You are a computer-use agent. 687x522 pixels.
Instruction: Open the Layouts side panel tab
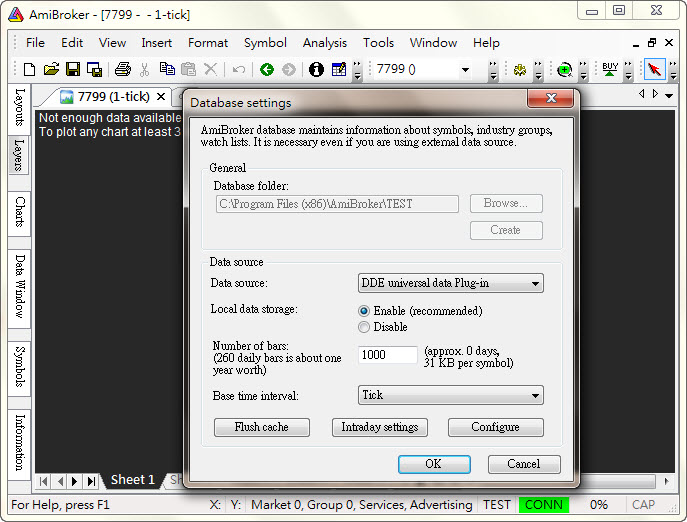(19, 107)
